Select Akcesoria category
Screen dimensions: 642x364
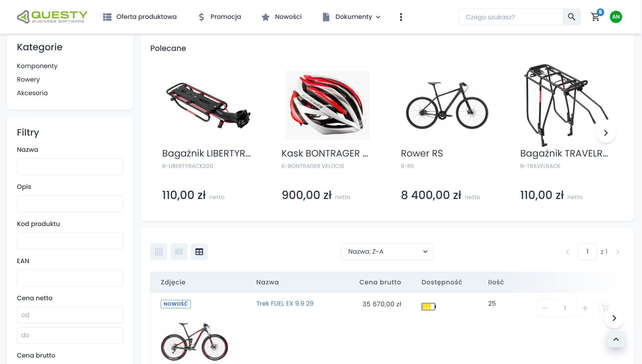click(x=32, y=93)
